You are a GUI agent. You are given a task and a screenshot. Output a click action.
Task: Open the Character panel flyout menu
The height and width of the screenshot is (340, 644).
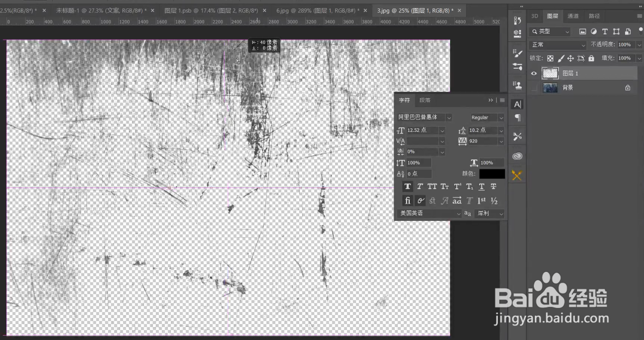tap(502, 100)
